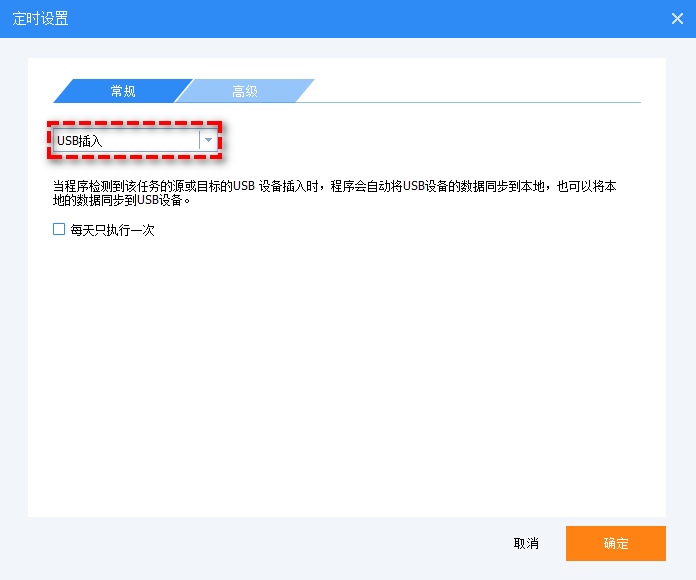Click the light blue 高级 tab shape
The image size is (696, 580).
click(245, 91)
